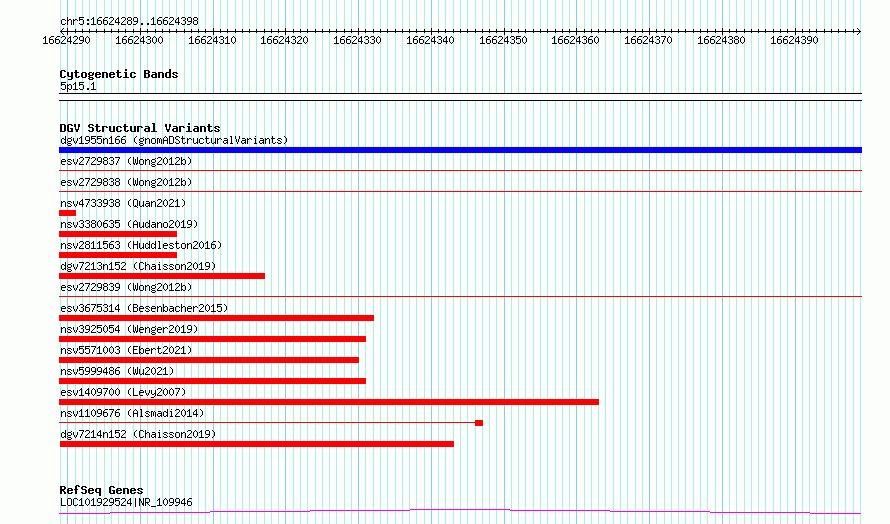Screen dimensions: 890x524
Task: Click ruler position 16624370
Action: coord(648,40)
